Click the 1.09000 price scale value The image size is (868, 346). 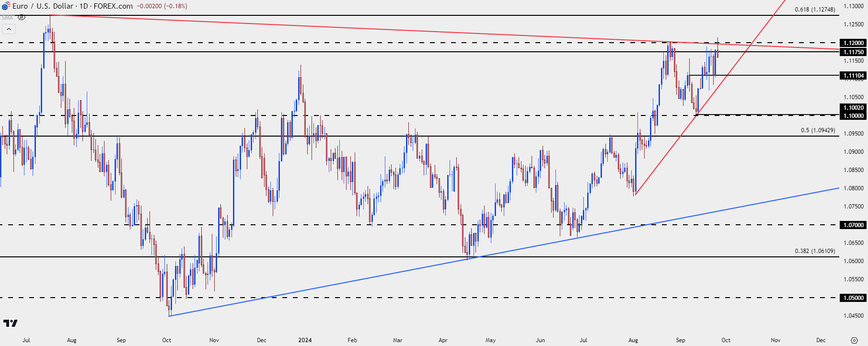(854, 152)
